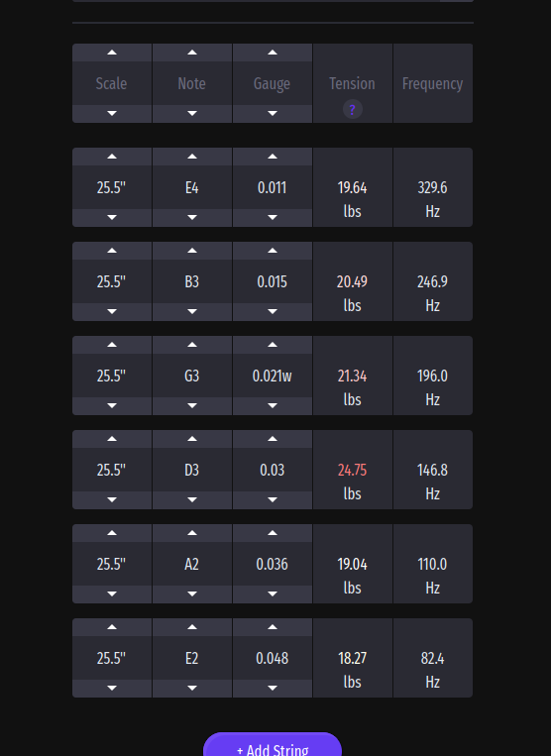
Task: Decrease the scale of the A2 string
Action: [x=112, y=594]
